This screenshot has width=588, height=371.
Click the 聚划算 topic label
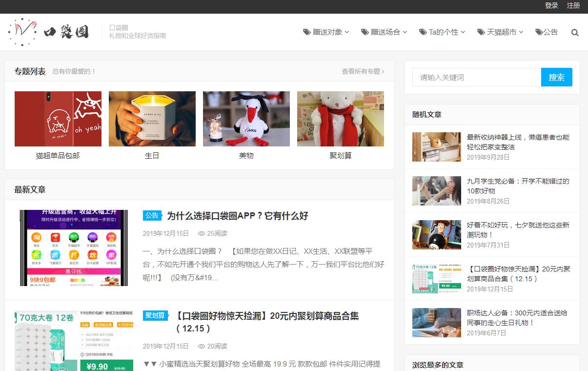coord(341,156)
